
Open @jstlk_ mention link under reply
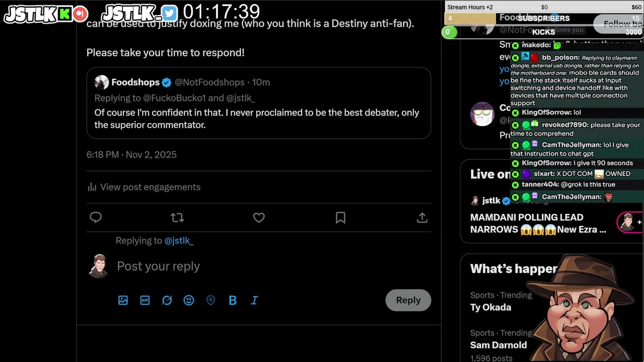tap(179, 241)
